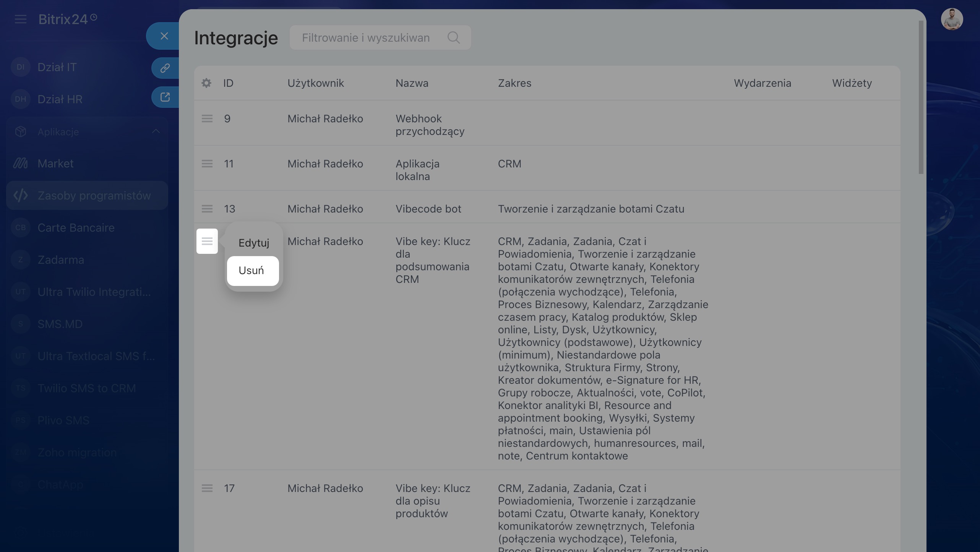Open row menu for integration ID 9
Viewport: 980px width, 552px height.
tap(207, 119)
